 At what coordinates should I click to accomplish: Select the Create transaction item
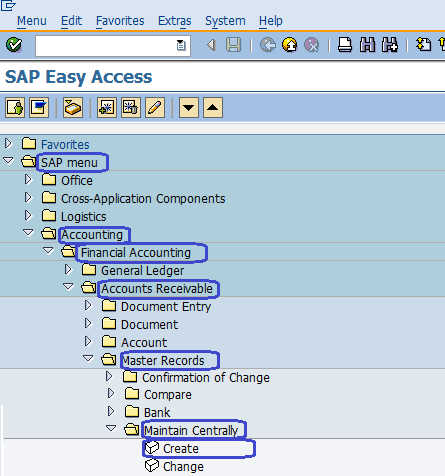click(x=181, y=449)
